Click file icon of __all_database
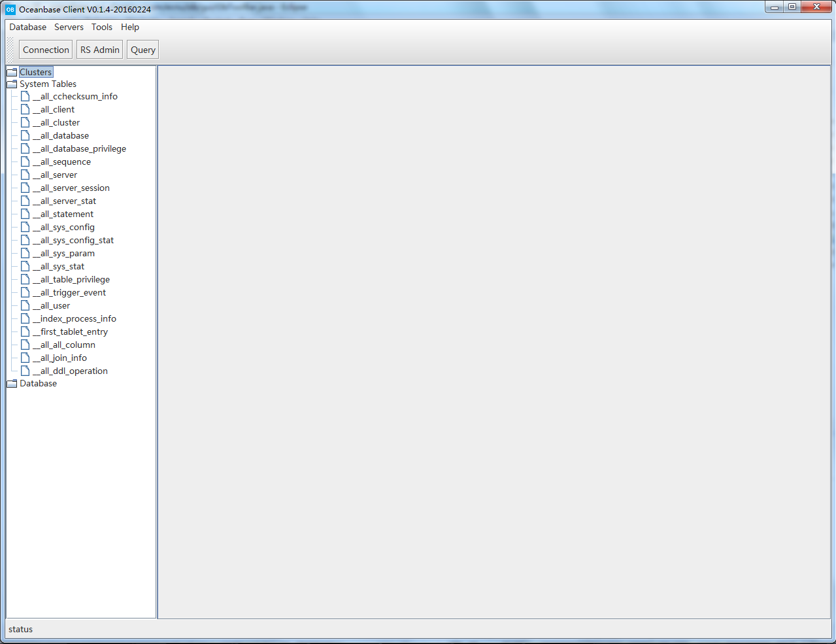836x644 pixels. (x=25, y=135)
